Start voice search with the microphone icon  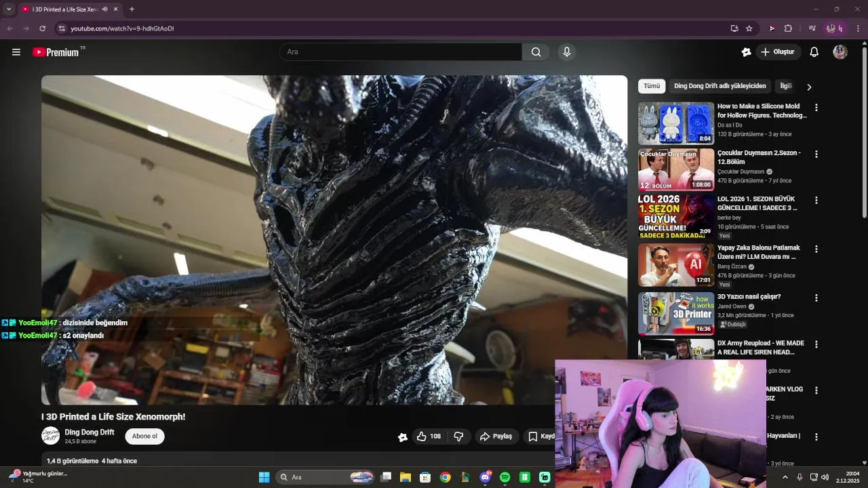(x=567, y=52)
